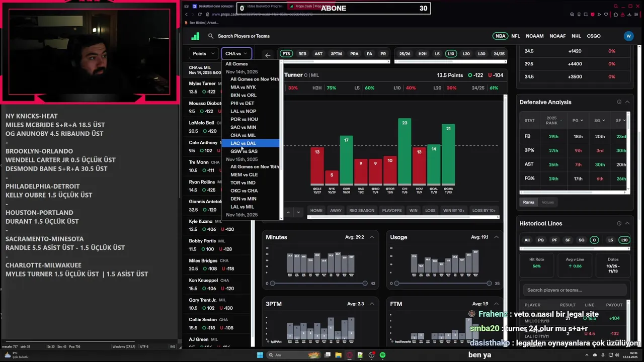
Task: Open Kon Knueppel's prop row
Action: pos(218,285)
